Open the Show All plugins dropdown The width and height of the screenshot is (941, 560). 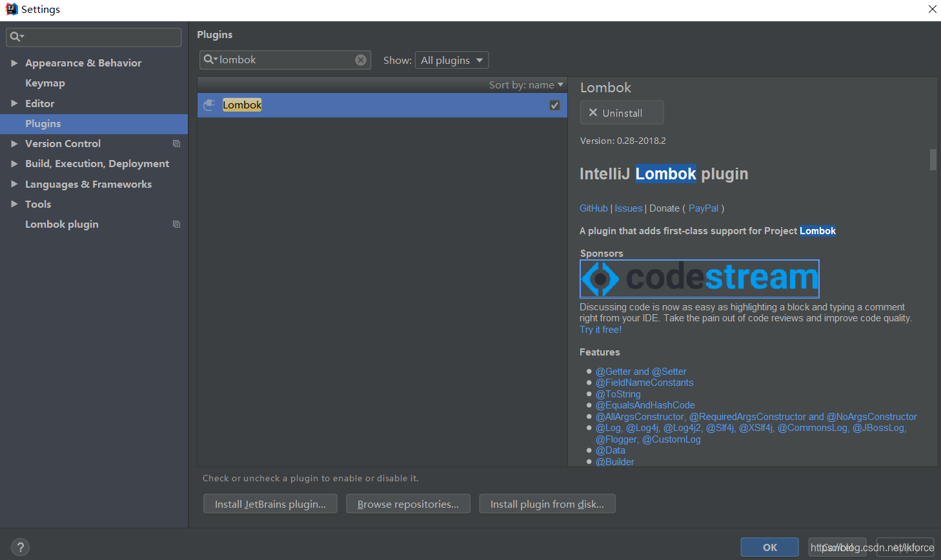click(x=452, y=60)
